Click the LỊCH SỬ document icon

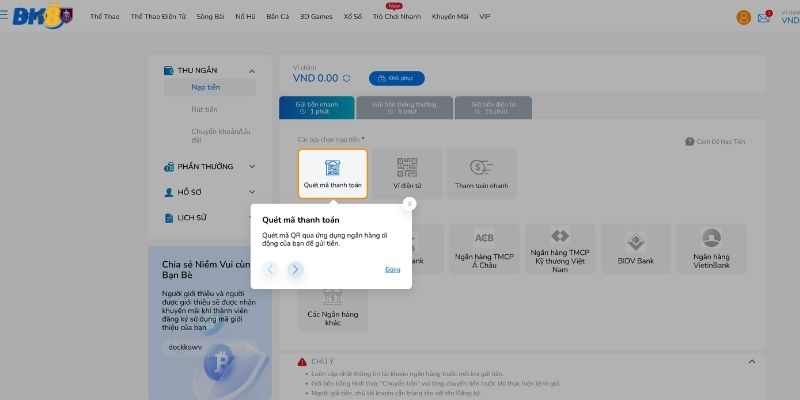[x=169, y=218]
